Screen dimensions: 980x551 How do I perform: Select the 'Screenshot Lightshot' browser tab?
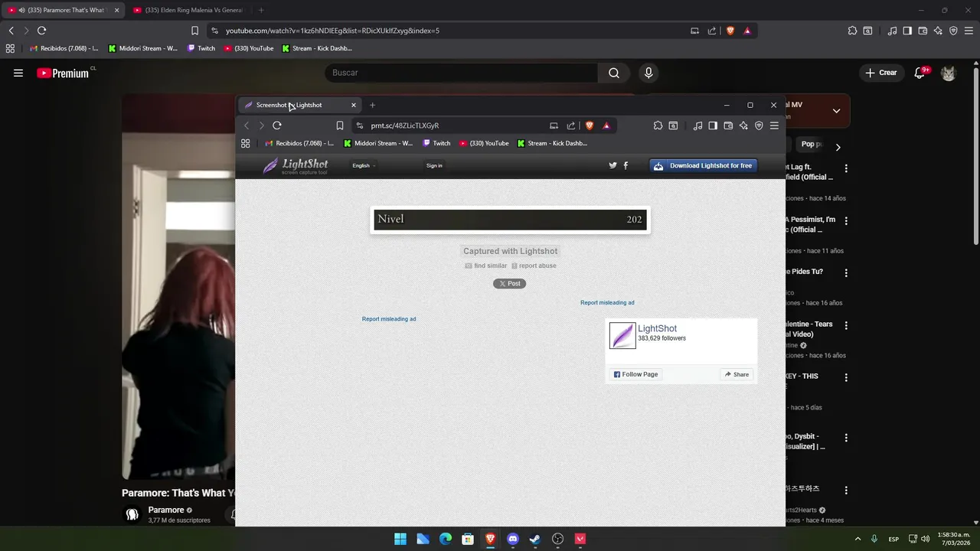click(x=299, y=105)
